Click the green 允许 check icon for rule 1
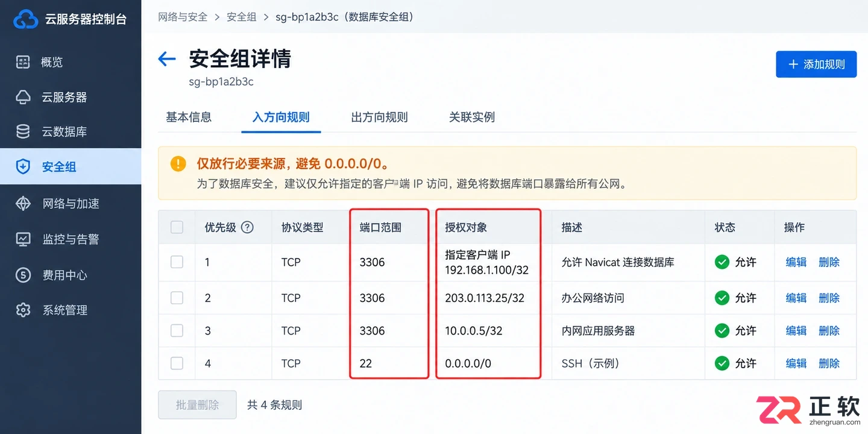 (x=722, y=262)
